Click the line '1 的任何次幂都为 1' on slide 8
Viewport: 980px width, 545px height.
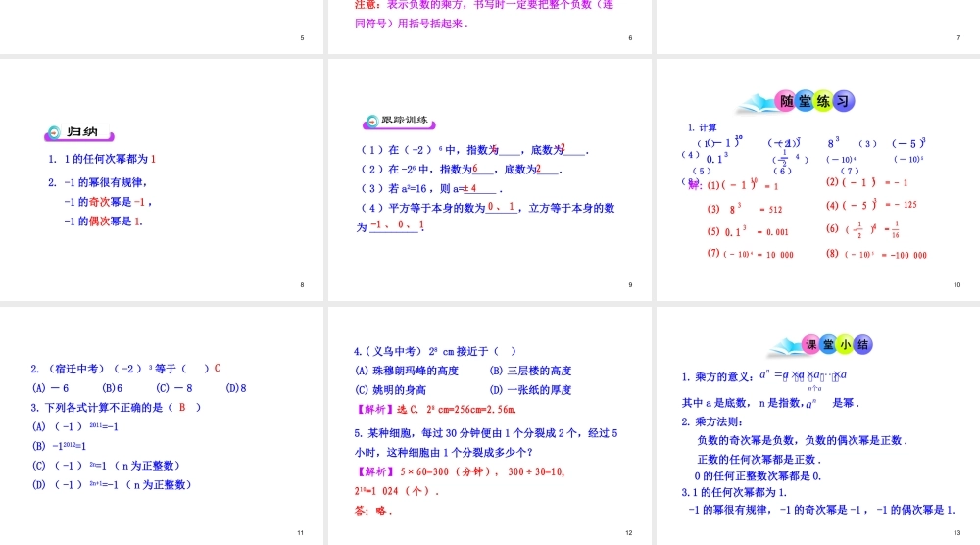click(102, 159)
